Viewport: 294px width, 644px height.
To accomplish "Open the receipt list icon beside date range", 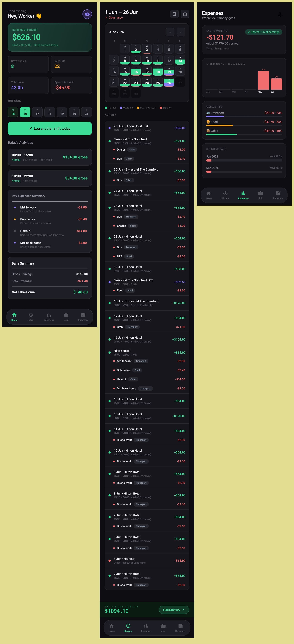I will tap(174, 14).
